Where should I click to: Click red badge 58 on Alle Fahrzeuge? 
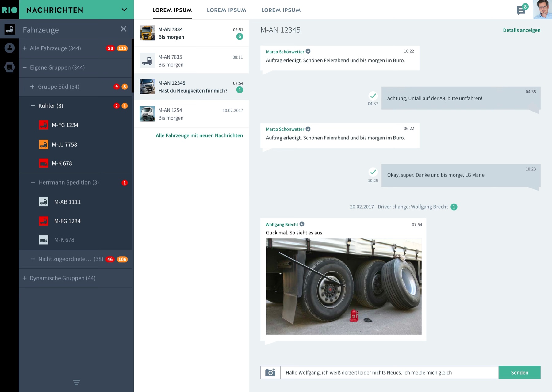[x=110, y=48]
